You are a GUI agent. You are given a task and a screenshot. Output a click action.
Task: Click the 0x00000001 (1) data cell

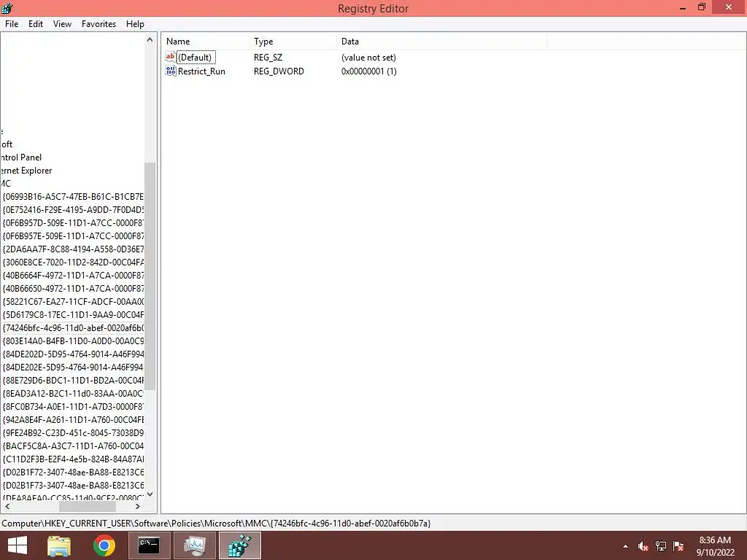(x=368, y=71)
